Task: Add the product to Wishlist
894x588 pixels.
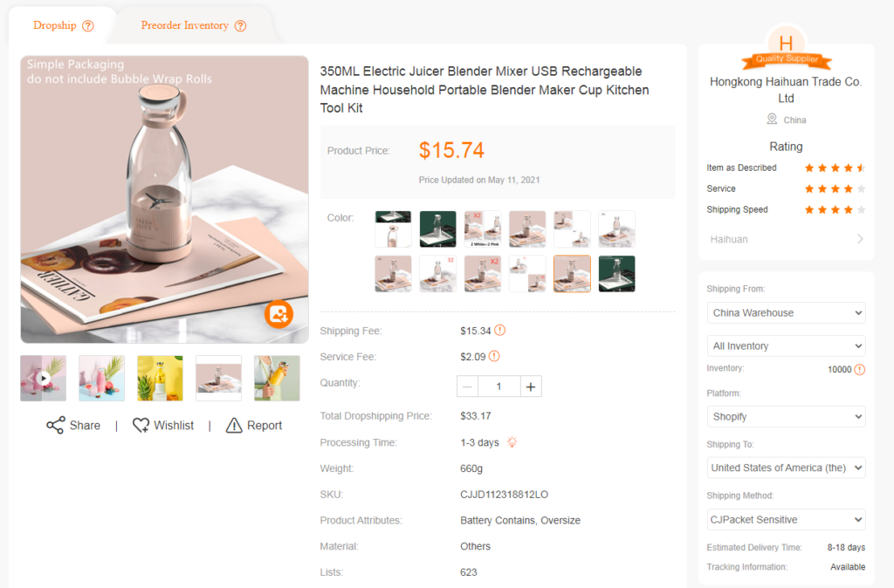Action: click(163, 425)
